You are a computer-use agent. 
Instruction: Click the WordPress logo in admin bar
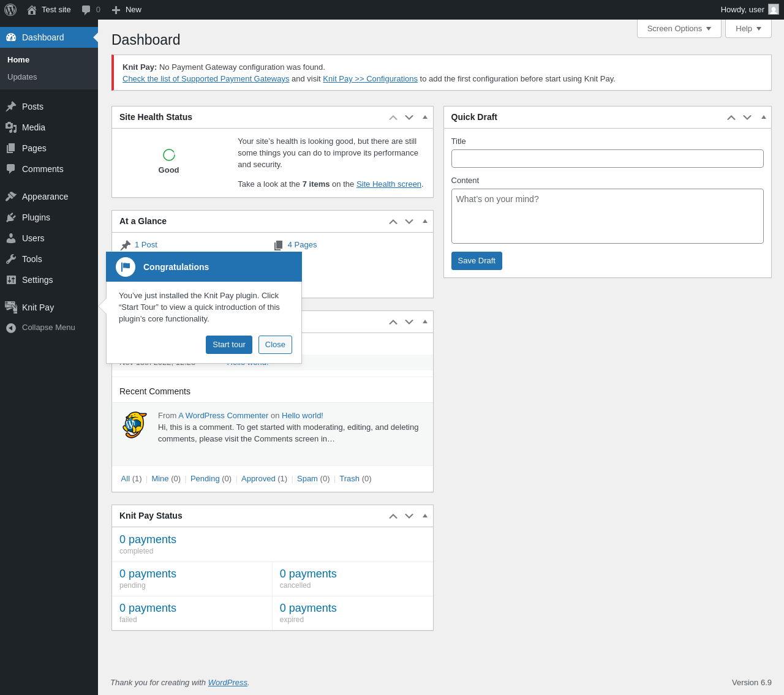coord(10,10)
